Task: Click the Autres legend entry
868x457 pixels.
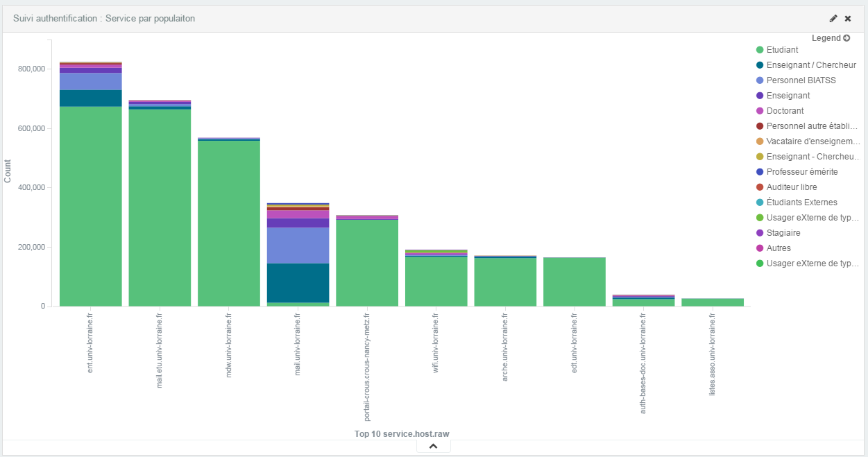Action: 778,248
